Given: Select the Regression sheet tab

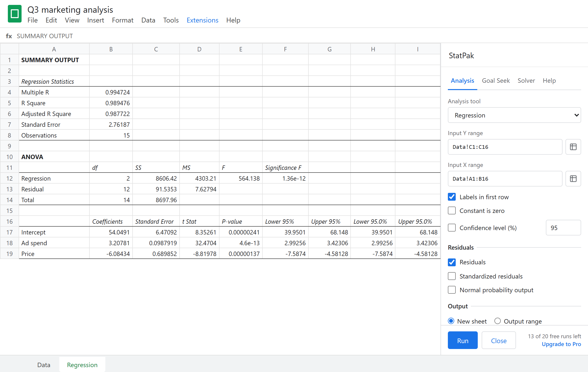Looking at the screenshot, I should point(82,365).
